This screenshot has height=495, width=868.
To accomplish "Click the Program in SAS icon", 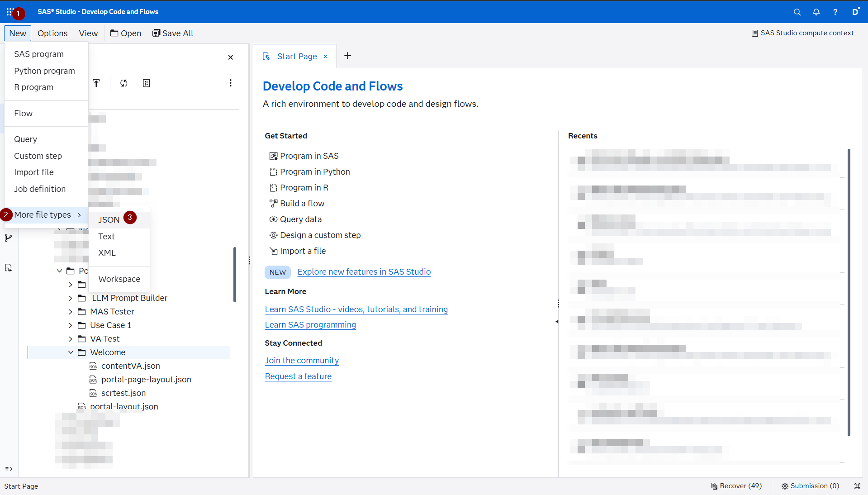I will tap(273, 156).
